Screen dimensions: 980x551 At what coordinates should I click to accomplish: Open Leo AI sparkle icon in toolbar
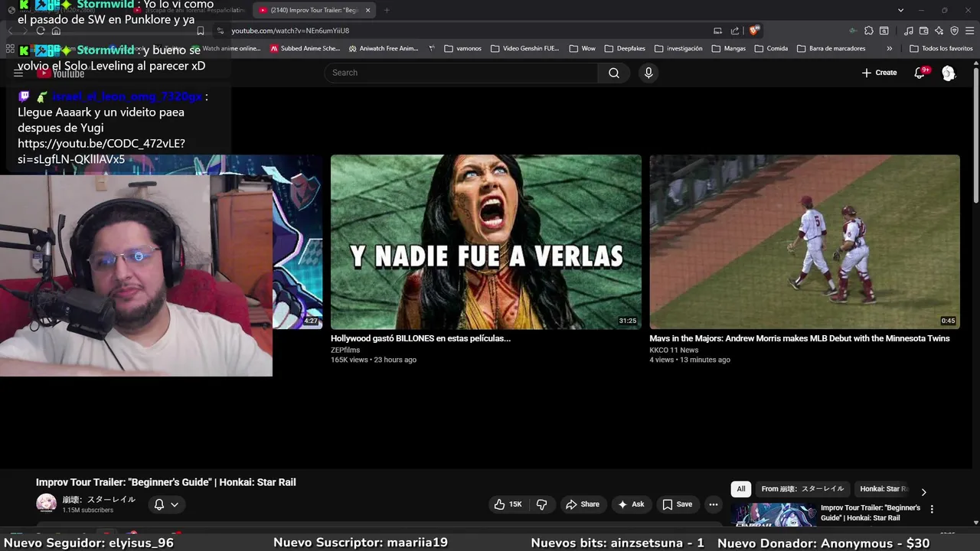click(x=939, y=31)
